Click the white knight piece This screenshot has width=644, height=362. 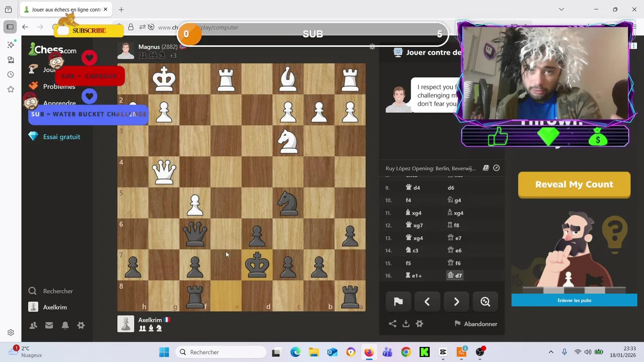click(x=288, y=141)
